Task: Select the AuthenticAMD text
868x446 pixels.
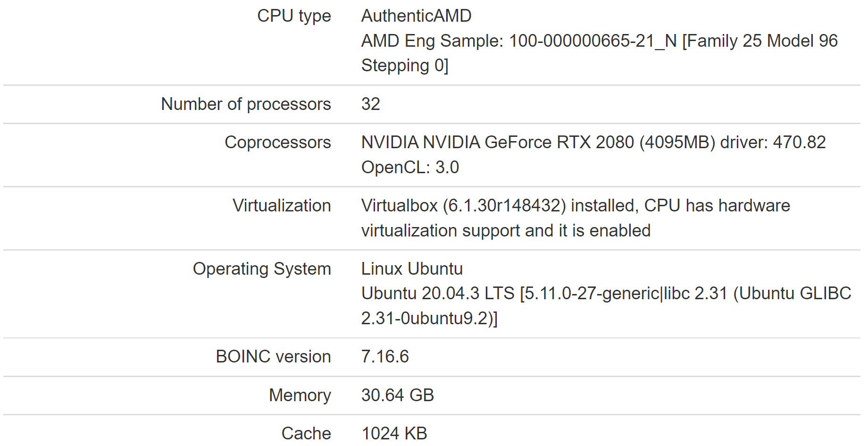Action: [416, 16]
